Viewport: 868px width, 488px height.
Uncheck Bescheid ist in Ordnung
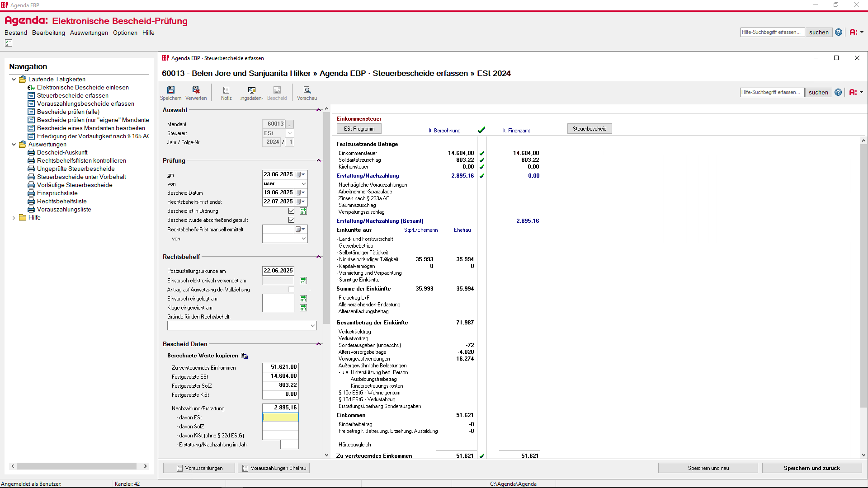[291, 211]
